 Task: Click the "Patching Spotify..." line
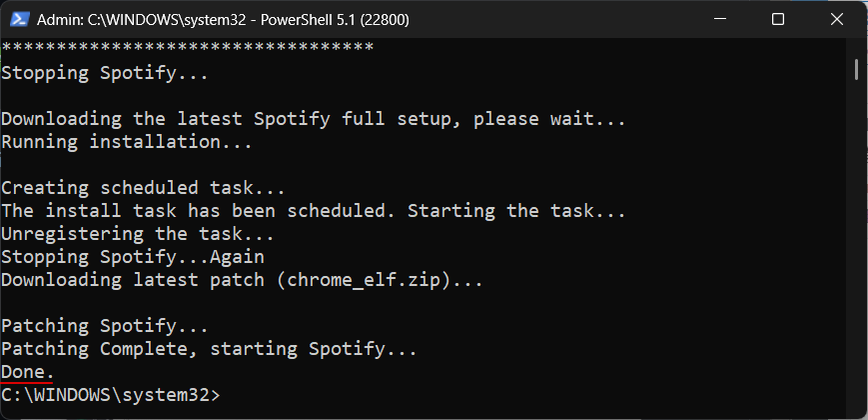tap(105, 326)
